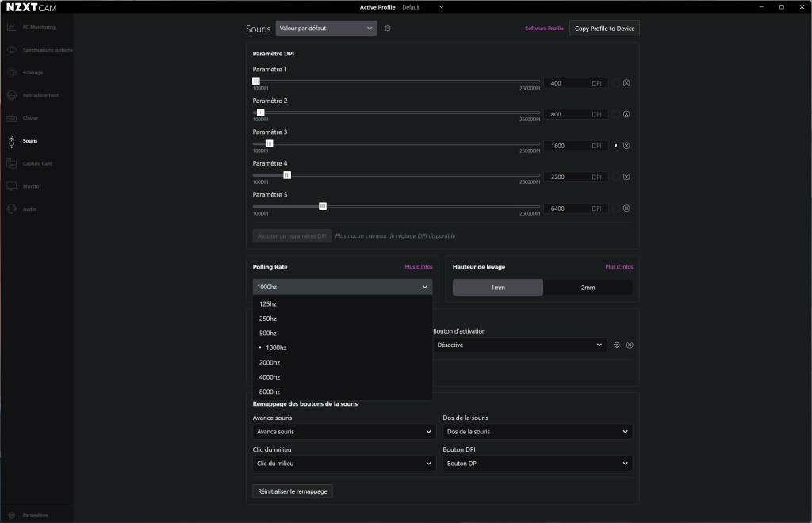Open Plus d'infos for Polling Rate

[419, 266]
